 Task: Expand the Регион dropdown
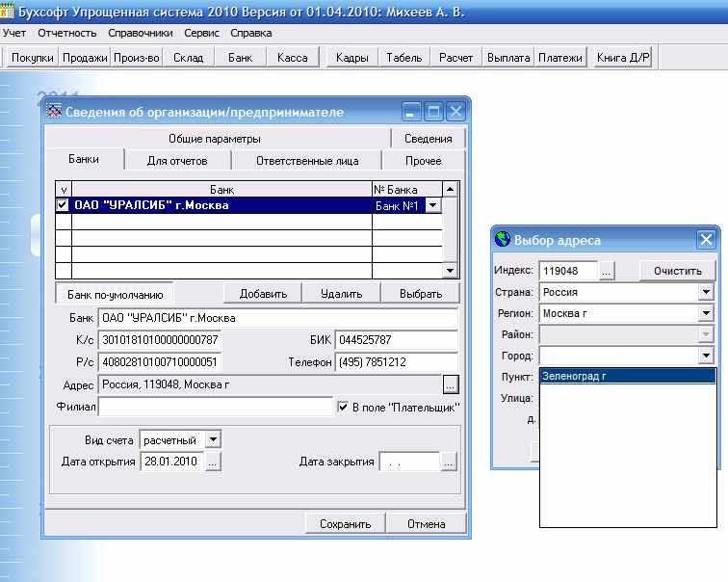coord(706,313)
